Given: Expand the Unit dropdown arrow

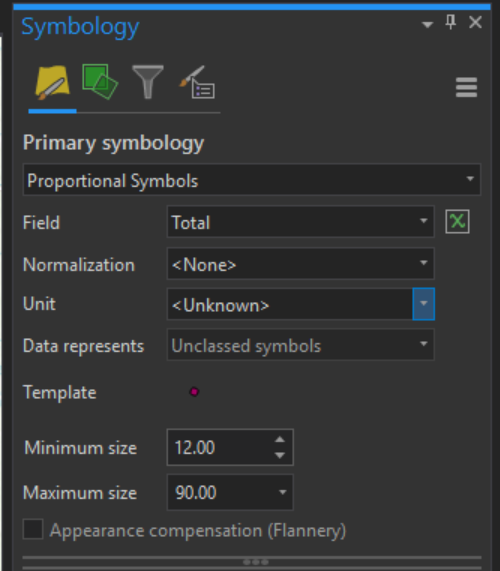Looking at the screenshot, I should coord(424,304).
